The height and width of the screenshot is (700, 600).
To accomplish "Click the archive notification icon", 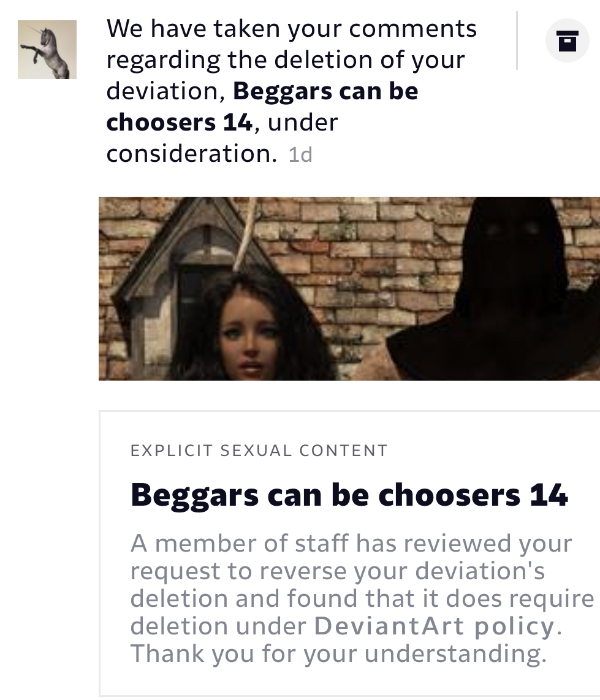I will [568, 40].
